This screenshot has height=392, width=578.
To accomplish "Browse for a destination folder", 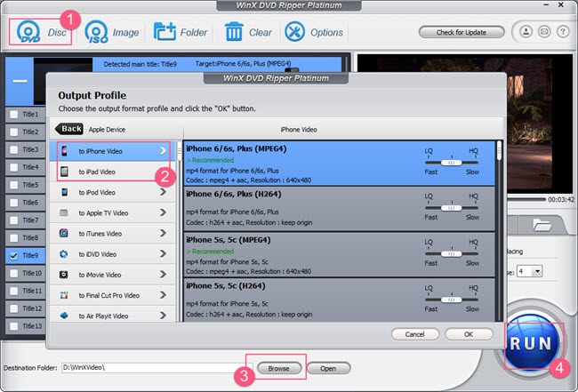I will pyautogui.click(x=278, y=368).
